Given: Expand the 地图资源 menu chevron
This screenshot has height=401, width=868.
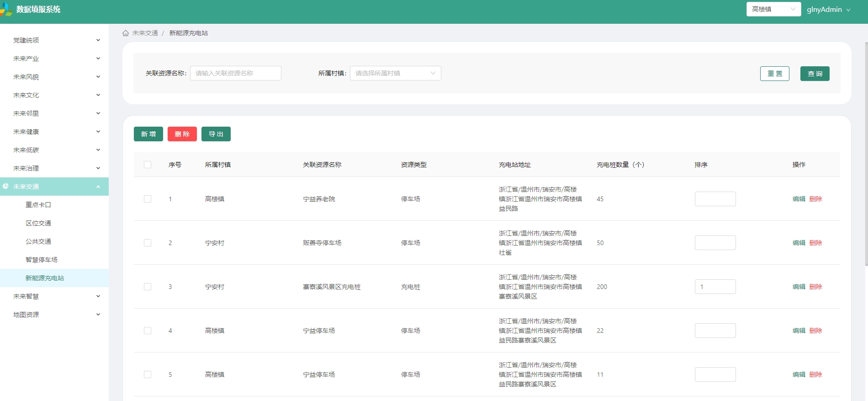Looking at the screenshot, I should pyautogui.click(x=98, y=315).
